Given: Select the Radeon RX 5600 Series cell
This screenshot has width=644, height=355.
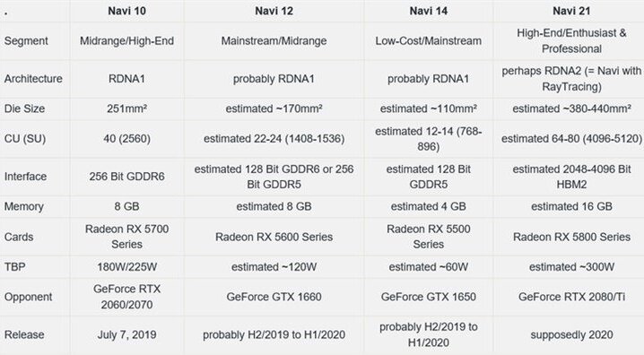Looking at the screenshot, I should tap(274, 237).
